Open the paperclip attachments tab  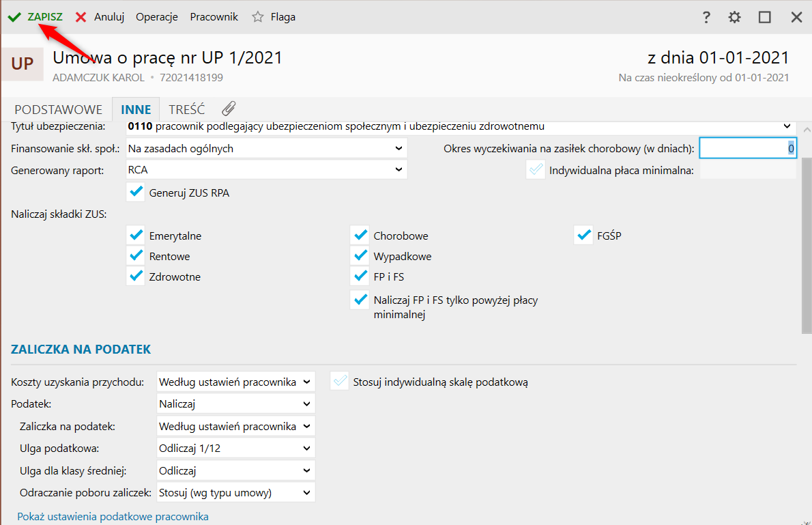tap(229, 109)
